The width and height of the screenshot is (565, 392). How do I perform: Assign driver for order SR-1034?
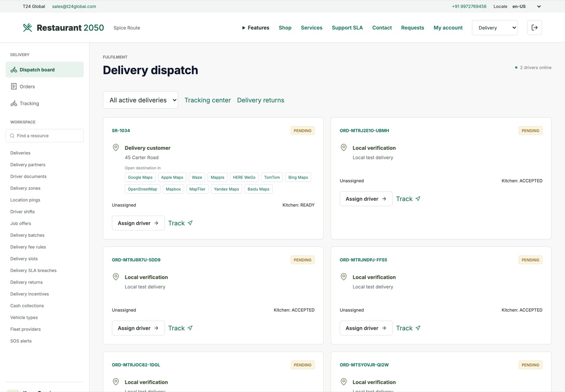point(138,223)
